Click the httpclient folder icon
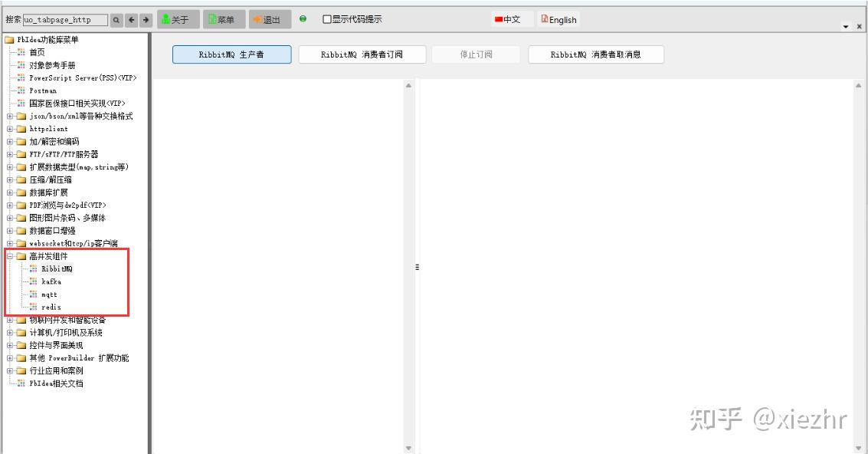This screenshot has width=868, height=454. click(x=21, y=129)
